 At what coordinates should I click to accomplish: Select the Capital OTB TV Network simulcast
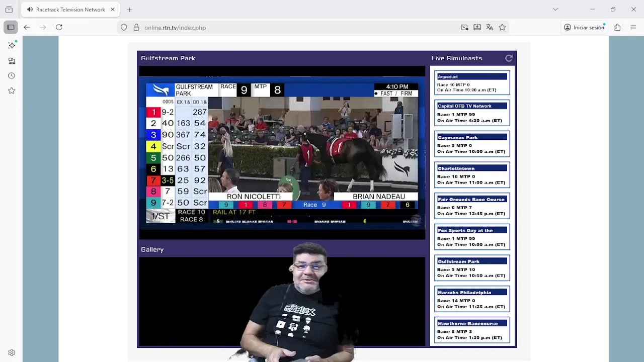(472, 113)
